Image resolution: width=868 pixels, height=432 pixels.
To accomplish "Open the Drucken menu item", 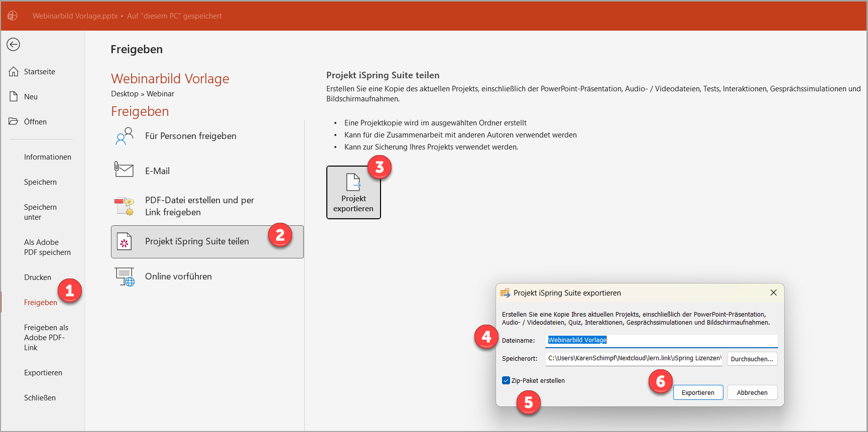I will click(38, 277).
